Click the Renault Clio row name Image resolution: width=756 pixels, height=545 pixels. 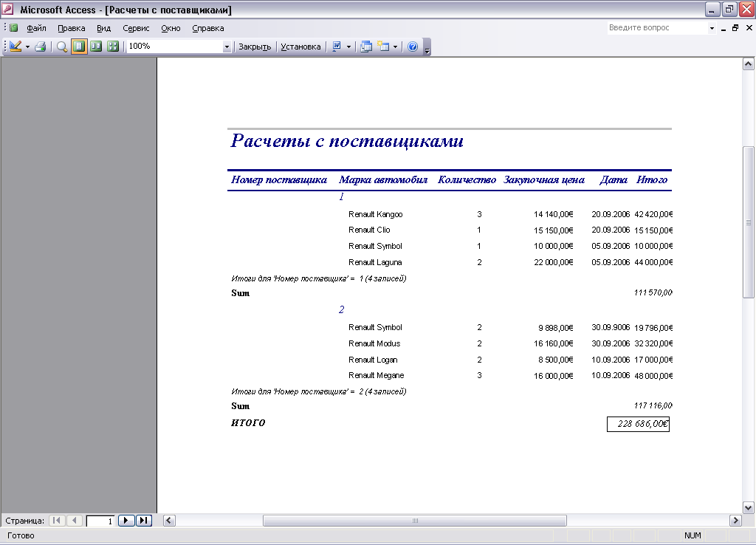pyautogui.click(x=369, y=230)
